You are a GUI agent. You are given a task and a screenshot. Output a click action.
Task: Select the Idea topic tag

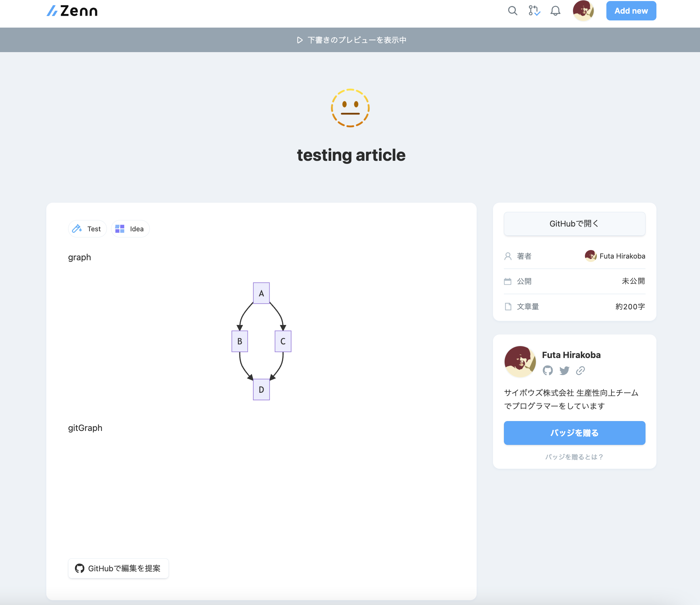coord(130,229)
